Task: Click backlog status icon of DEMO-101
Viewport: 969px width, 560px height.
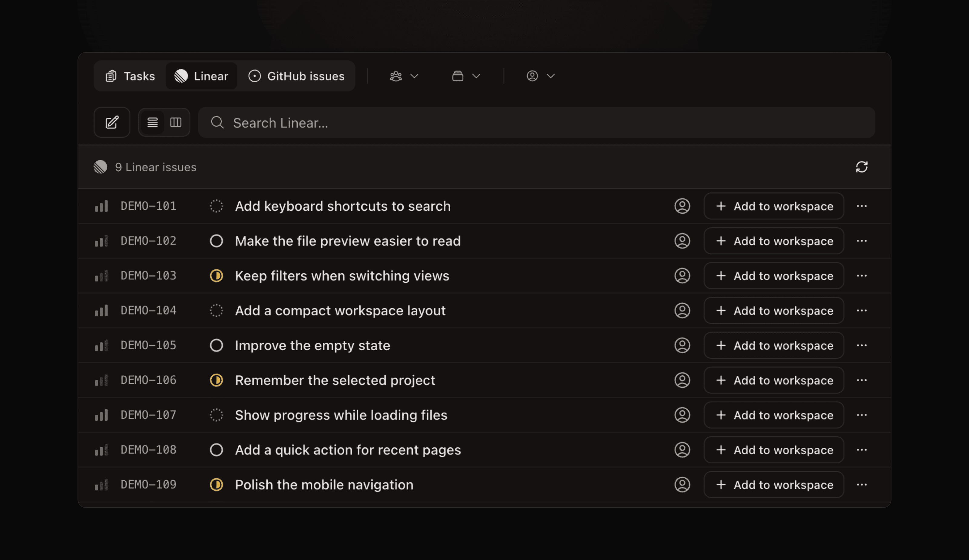Action: 216,206
